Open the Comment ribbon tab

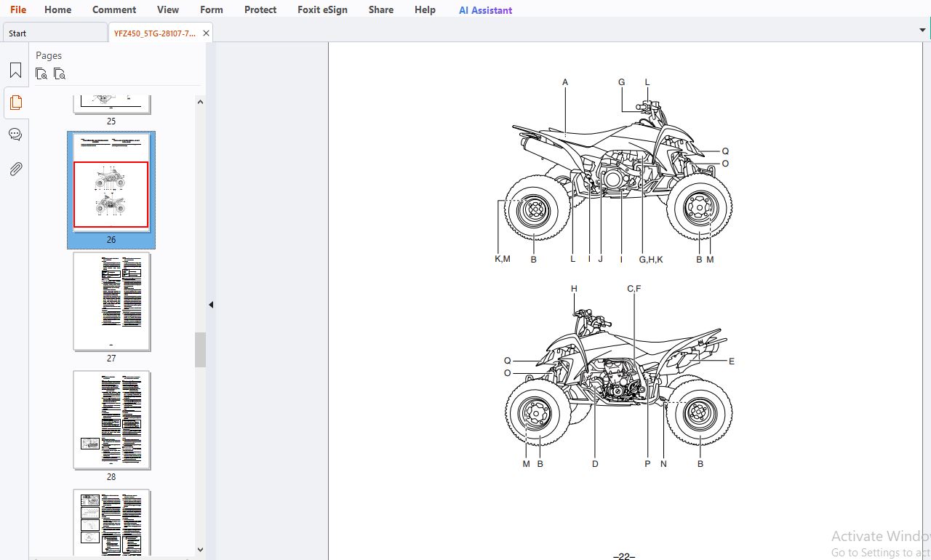114,9
